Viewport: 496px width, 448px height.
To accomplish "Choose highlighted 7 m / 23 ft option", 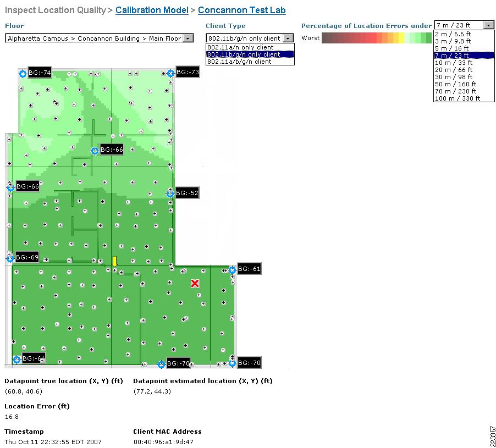I will [464, 56].
